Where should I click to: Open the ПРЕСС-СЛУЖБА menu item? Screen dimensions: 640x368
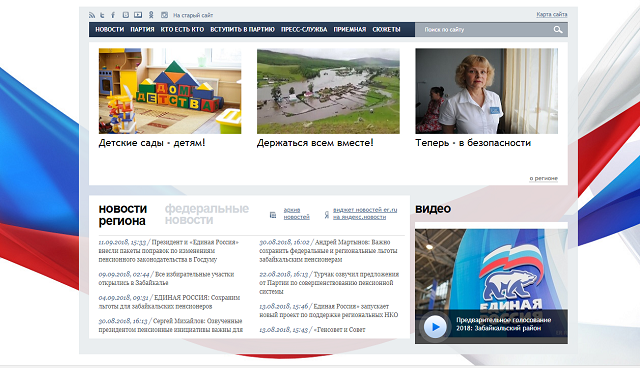pos(304,29)
